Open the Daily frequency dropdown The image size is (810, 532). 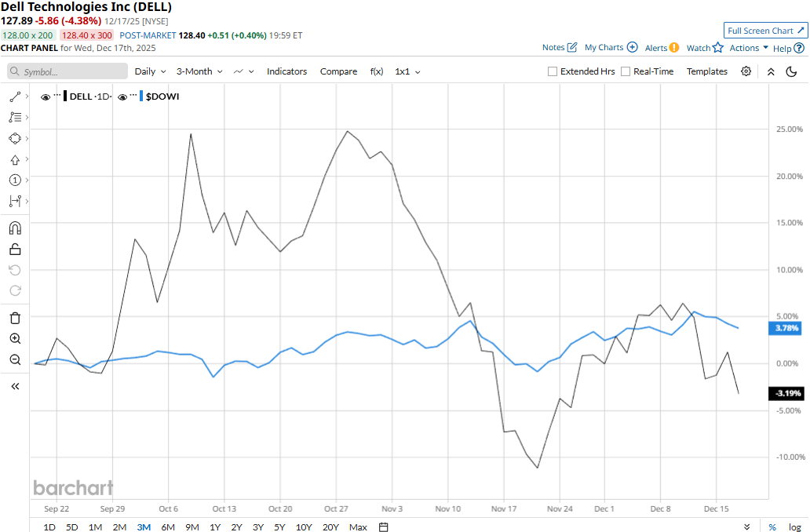pos(151,71)
